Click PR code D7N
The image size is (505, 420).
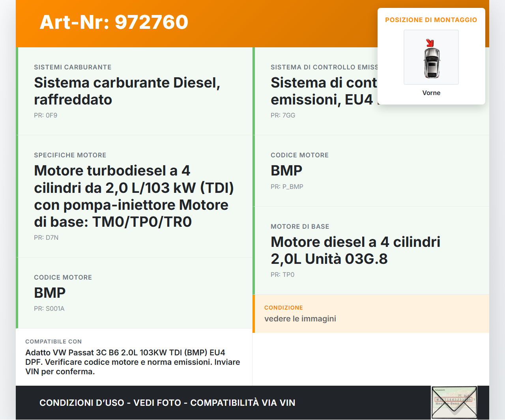click(x=46, y=238)
